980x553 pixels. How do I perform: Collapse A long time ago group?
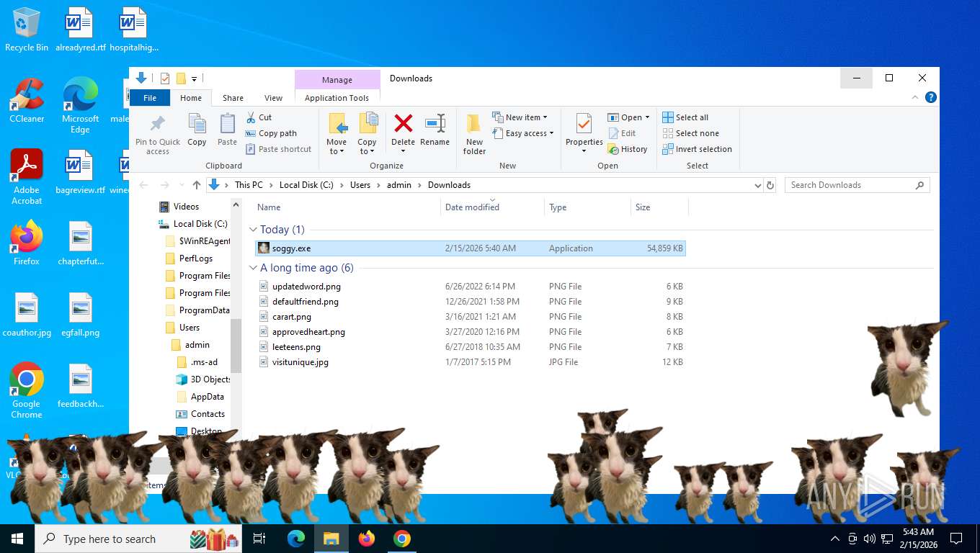pyautogui.click(x=253, y=268)
